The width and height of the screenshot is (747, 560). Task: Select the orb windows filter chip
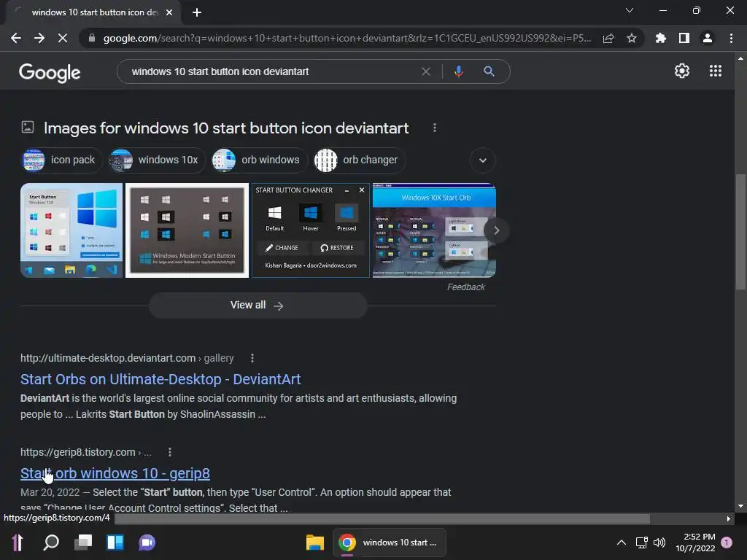[259, 160]
